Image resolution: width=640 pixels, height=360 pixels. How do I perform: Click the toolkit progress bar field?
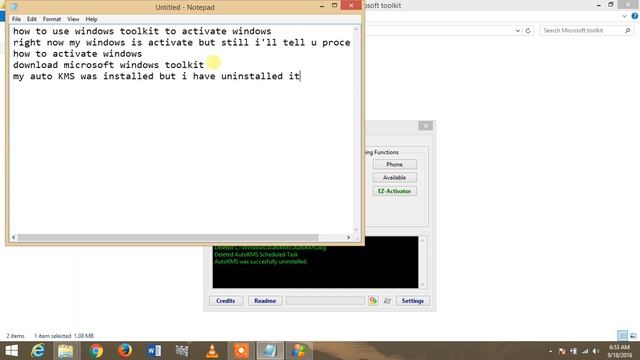click(325, 301)
